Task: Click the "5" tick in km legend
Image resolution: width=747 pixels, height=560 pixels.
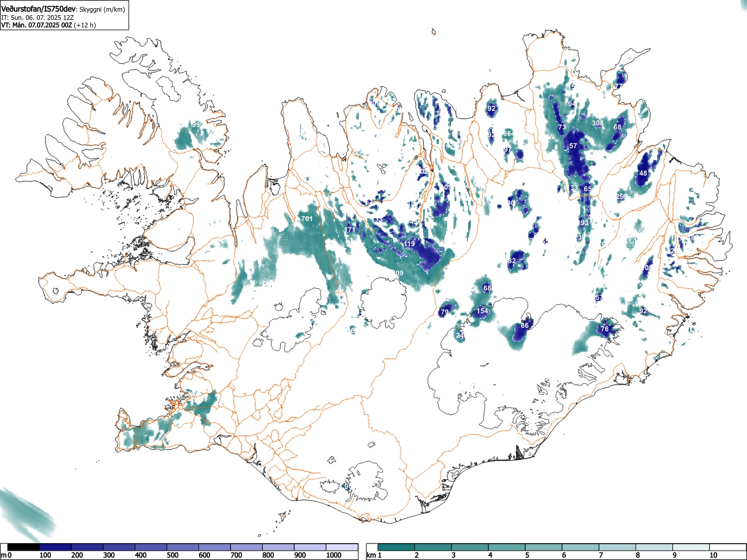Action: pyautogui.click(x=526, y=555)
